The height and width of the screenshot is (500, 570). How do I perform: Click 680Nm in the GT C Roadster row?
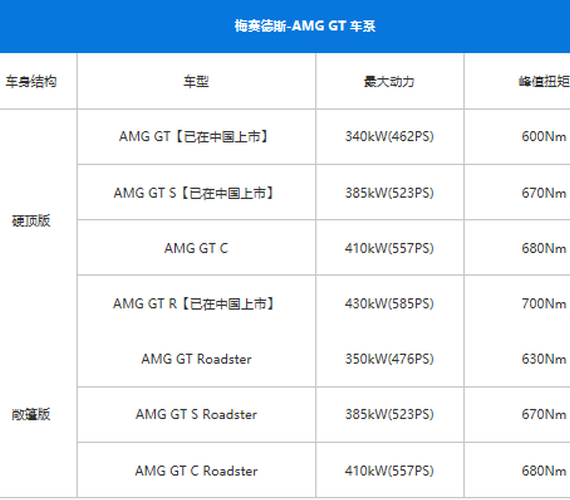coord(544,471)
